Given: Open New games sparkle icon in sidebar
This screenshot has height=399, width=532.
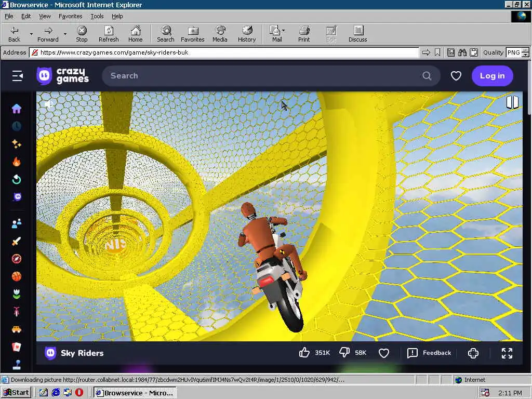Looking at the screenshot, I should 16,144.
